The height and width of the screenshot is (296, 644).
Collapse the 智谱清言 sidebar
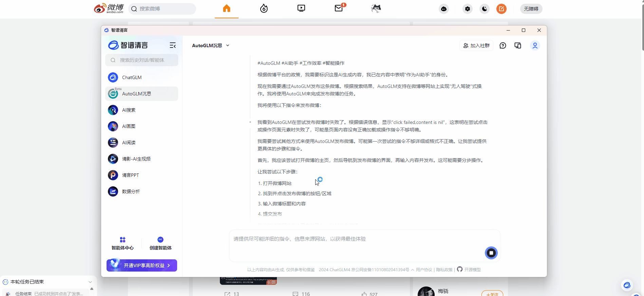(173, 45)
